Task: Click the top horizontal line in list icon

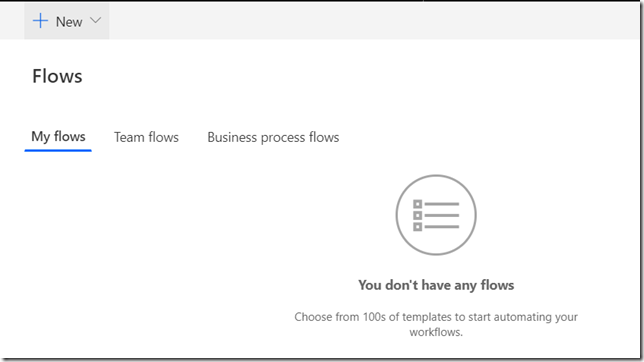Action: pos(442,204)
